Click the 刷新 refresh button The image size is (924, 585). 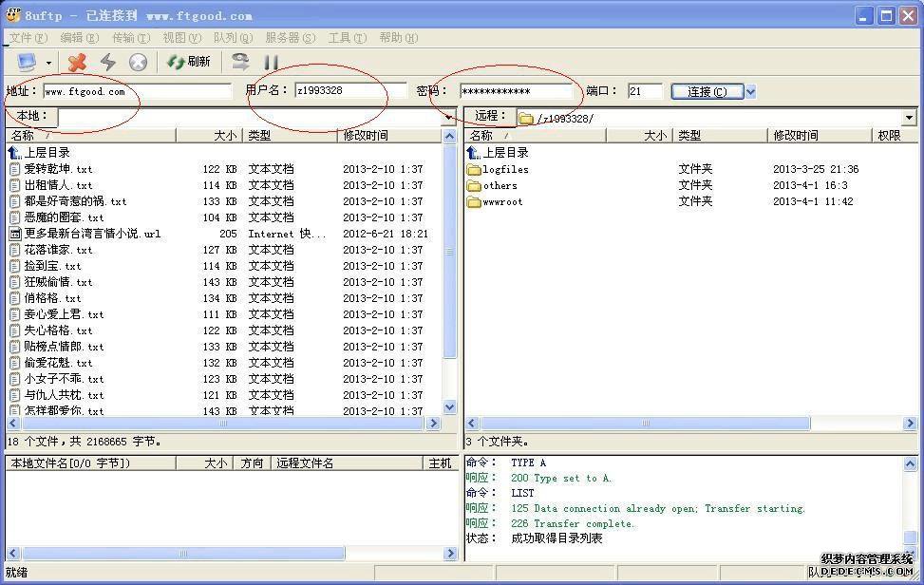point(188,63)
